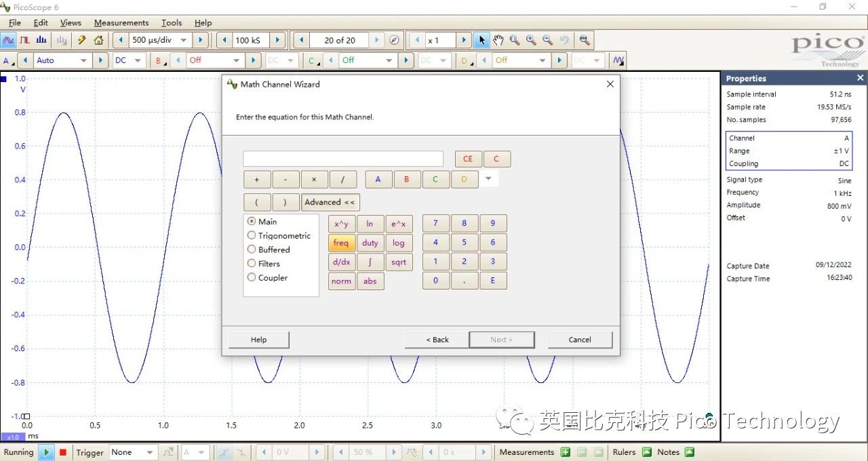Viewport: 868px width, 461px height.
Task: Open the Rulers legend icon
Action: tap(646, 452)
